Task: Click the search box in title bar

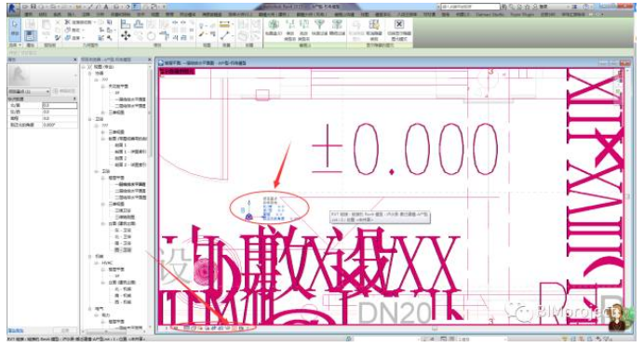Action: click(x=471, y=7)
